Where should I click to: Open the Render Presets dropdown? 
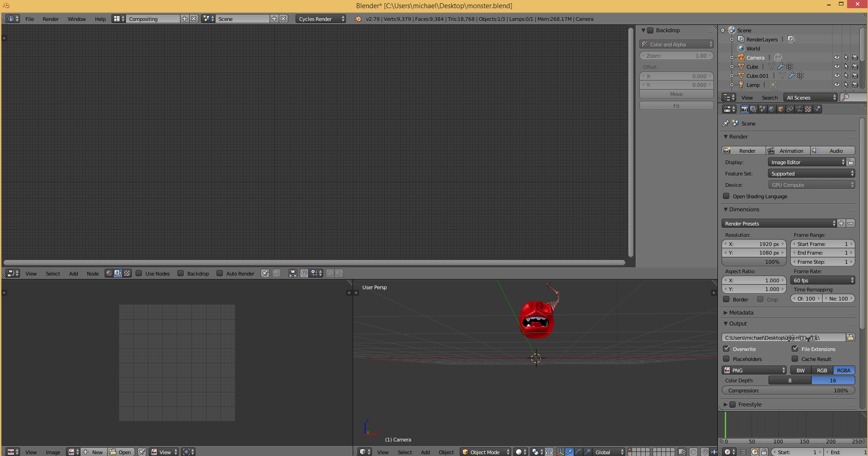point(779,223)
